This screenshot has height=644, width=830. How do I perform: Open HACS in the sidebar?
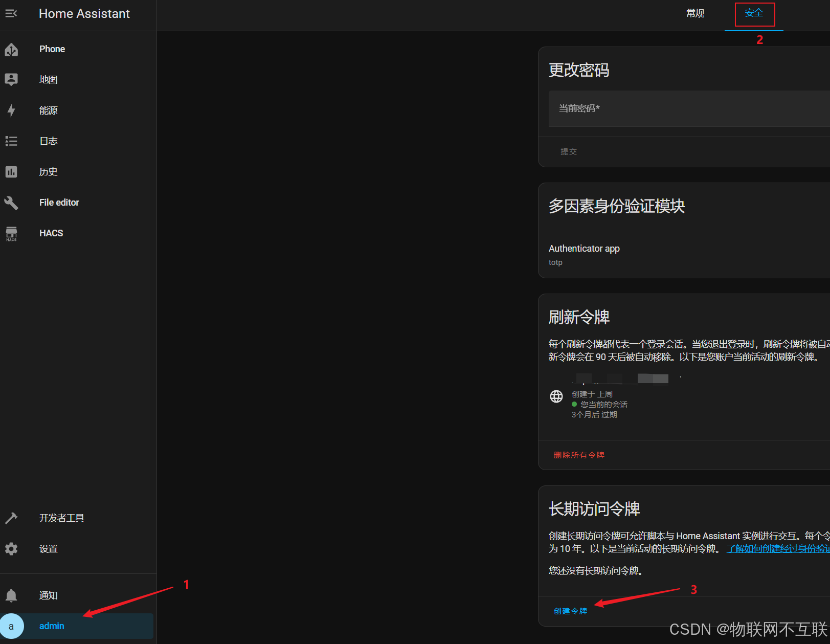click(51, 233)
